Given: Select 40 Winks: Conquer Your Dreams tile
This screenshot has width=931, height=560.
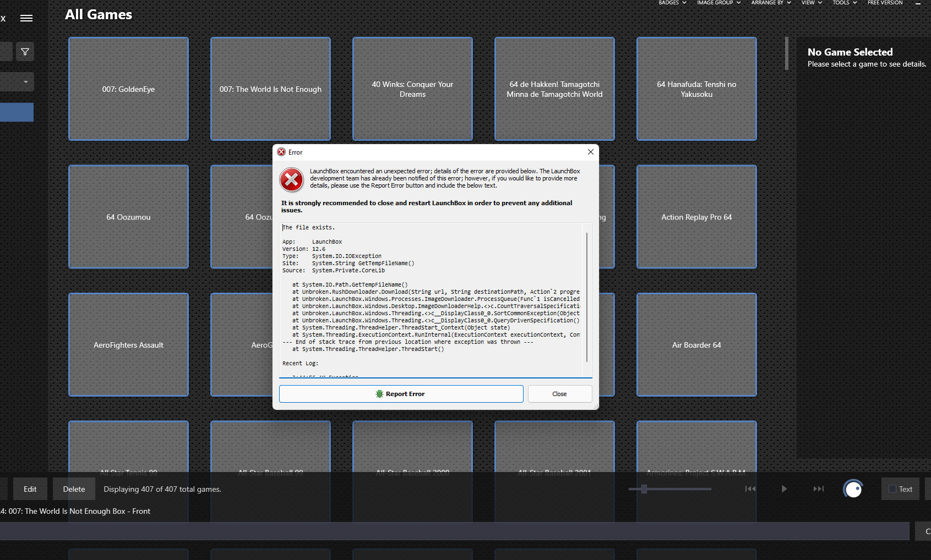Looking at the screenshot, I should (412, 89).
